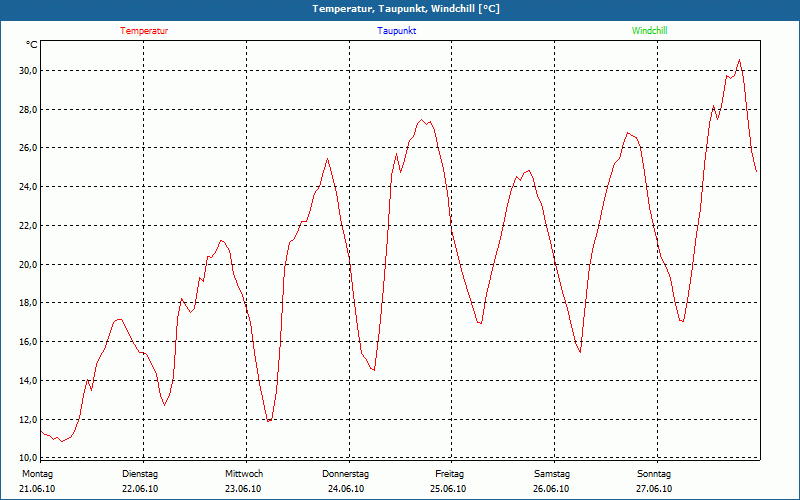Image resolution: width=800 pixels, height=500 pixels.
Task: Click the red Temperatur legend label
Action: point(144,31)
